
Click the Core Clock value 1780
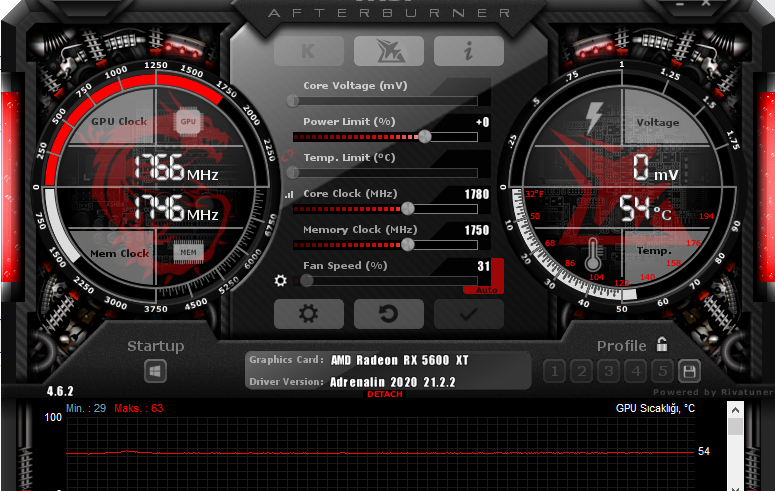pos(476,194)
